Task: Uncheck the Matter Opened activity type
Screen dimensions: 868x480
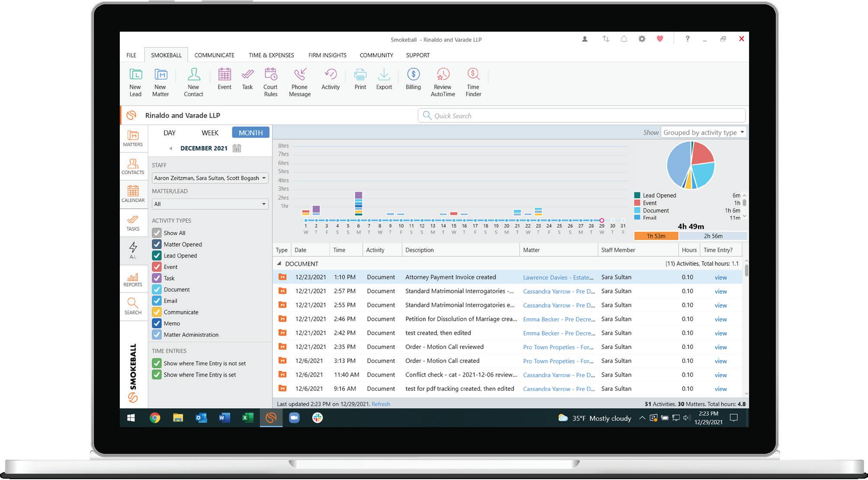Action: (157, 244)
